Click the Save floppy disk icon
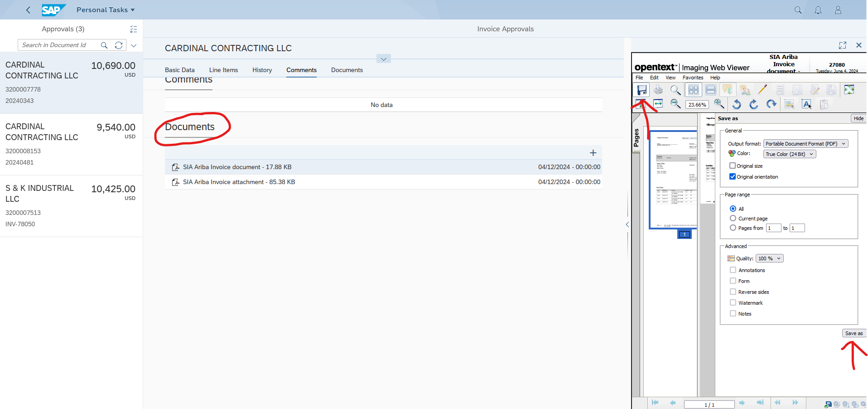 (641, 90)
